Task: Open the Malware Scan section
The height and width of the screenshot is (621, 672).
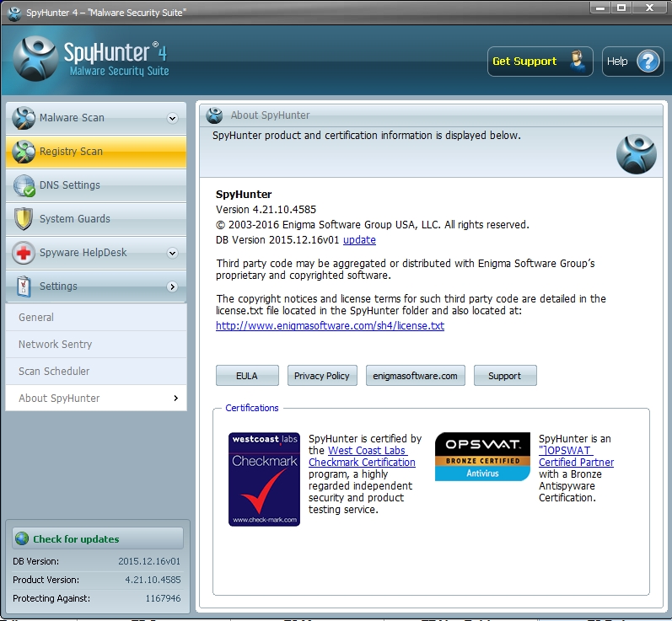Action: click(96, 118)
